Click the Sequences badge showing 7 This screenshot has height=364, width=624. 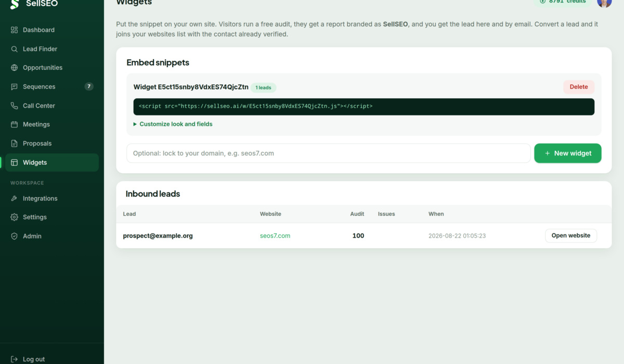(x=89, y=86)
